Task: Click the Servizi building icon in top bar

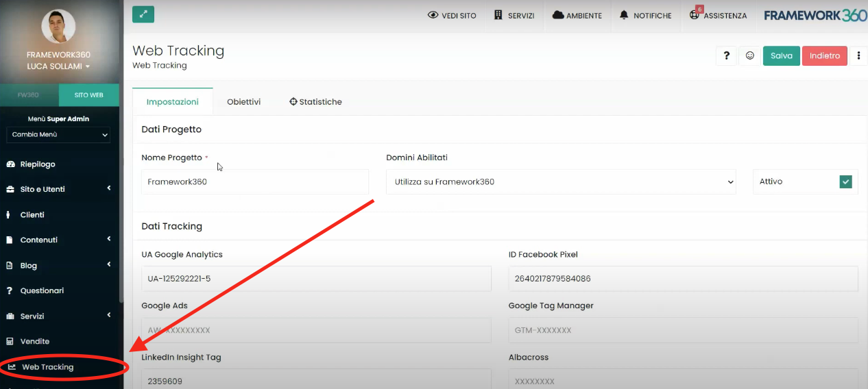Action: [x=498, y=15]
